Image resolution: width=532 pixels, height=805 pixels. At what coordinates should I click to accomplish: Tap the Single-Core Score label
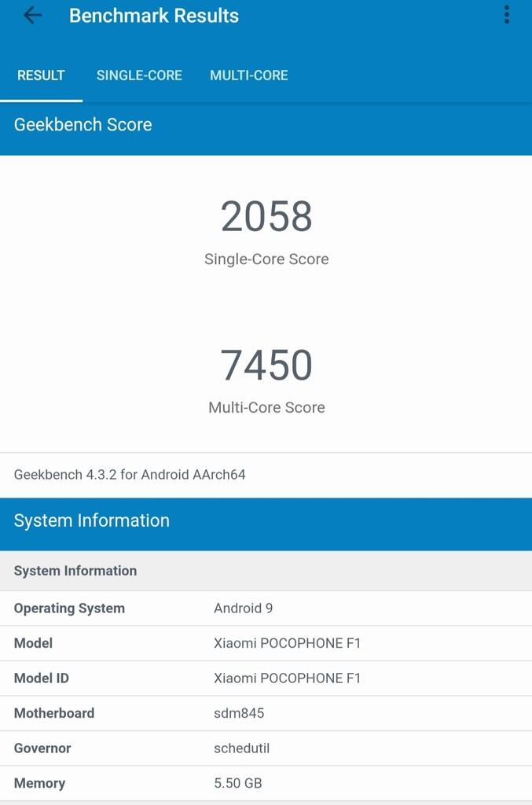(266, 259)
